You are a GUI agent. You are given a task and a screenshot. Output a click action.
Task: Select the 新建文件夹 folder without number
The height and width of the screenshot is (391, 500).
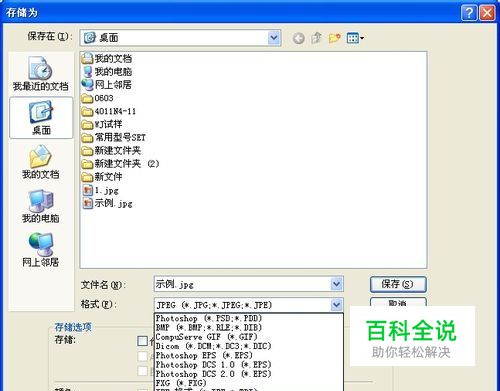pyautogui.click(x=111, y=151)
